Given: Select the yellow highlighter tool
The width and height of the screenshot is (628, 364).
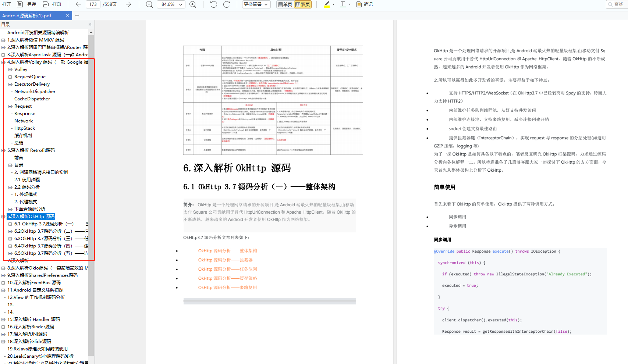Looking at the screenshot, I should [327, 4].
